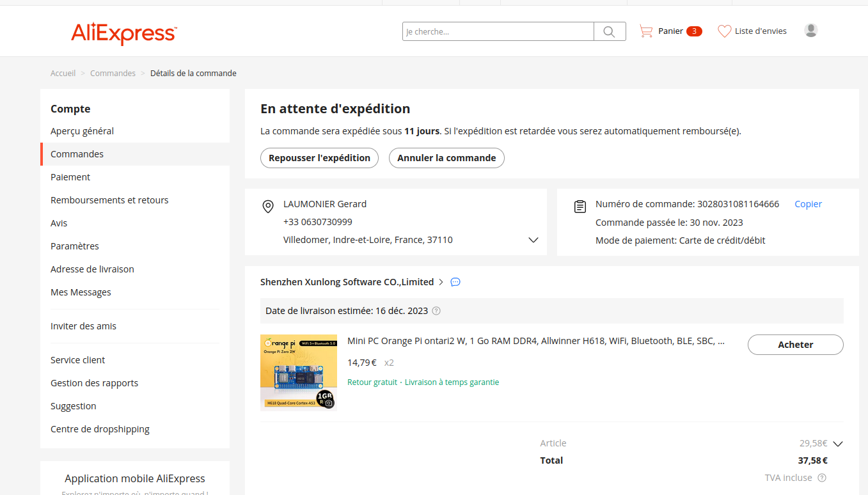Click the TVA incluse info icon
This screenshot has width=868, height=495.
(822, 478)
